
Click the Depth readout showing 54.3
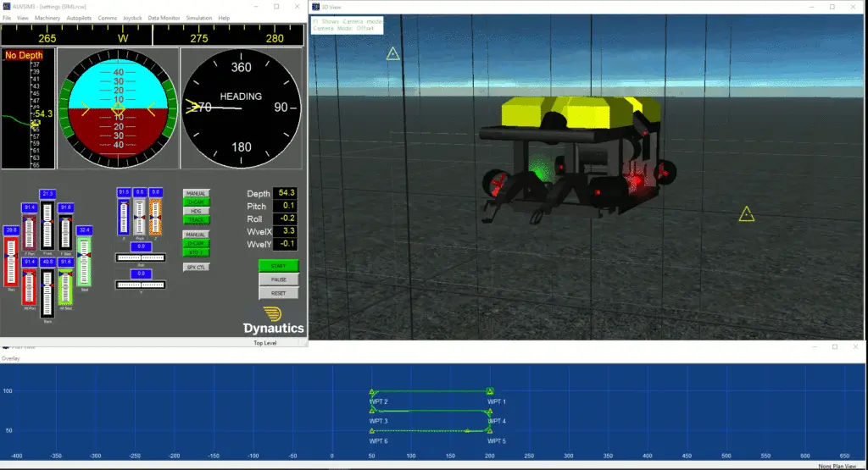coord(286,193)
